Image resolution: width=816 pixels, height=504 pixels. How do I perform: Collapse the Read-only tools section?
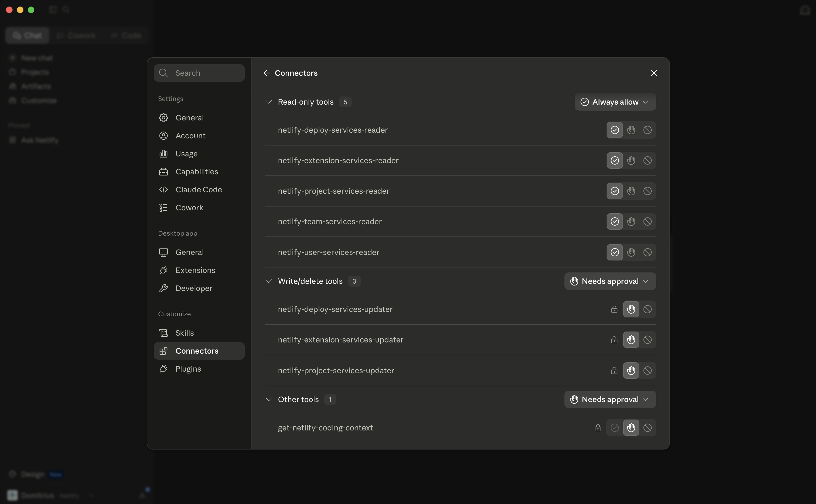(268, 102)
